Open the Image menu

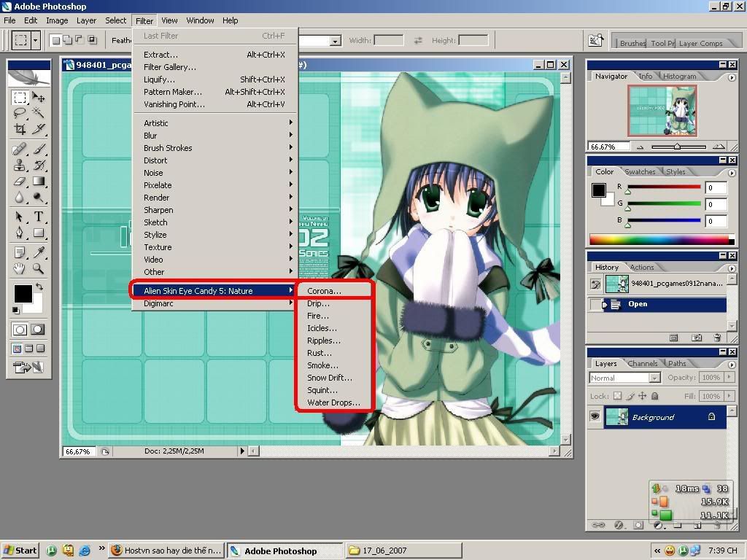click(57, 20)
